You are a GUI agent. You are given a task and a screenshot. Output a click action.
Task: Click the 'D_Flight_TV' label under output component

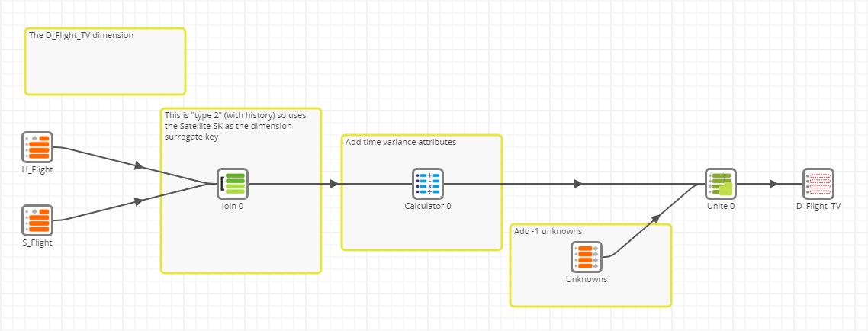(x=818, y=207)
